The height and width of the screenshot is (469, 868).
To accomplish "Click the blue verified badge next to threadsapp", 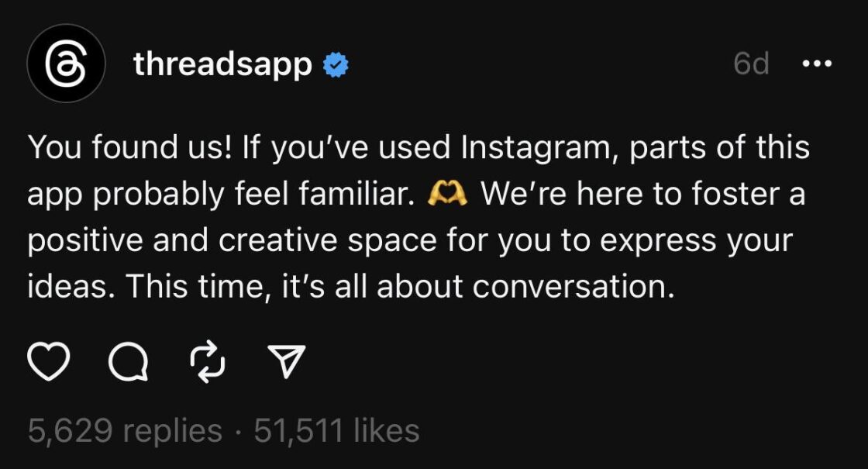I will pos(336,65).
